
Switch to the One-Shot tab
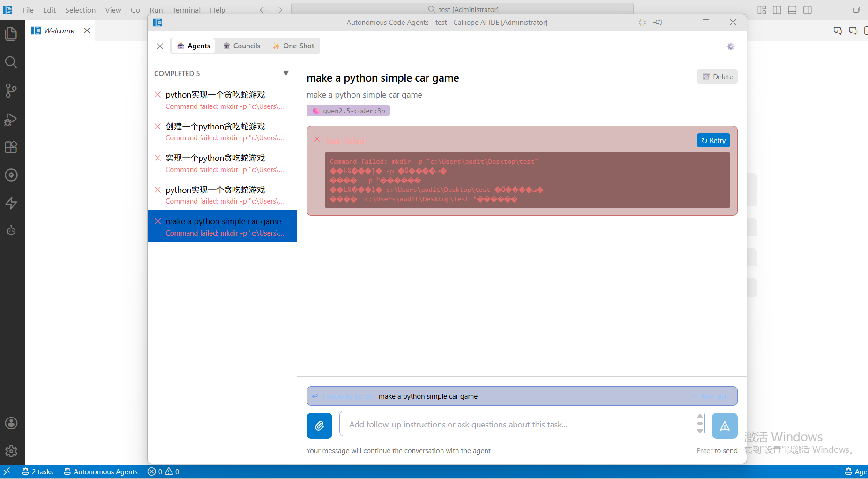[293, 46]
